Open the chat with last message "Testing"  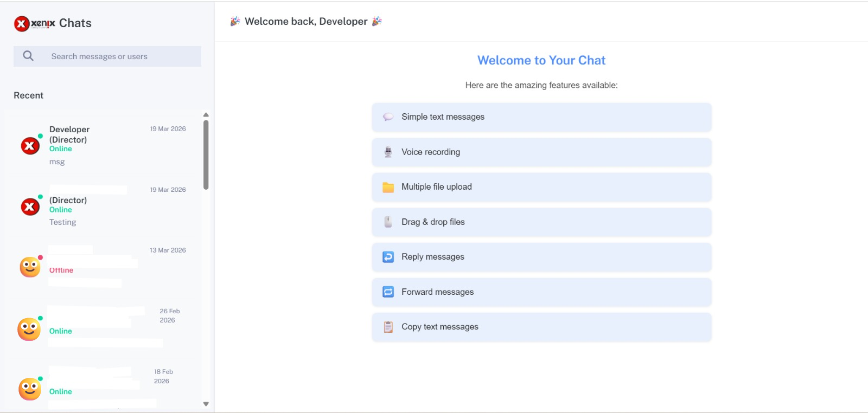click(x=103, y=206)
